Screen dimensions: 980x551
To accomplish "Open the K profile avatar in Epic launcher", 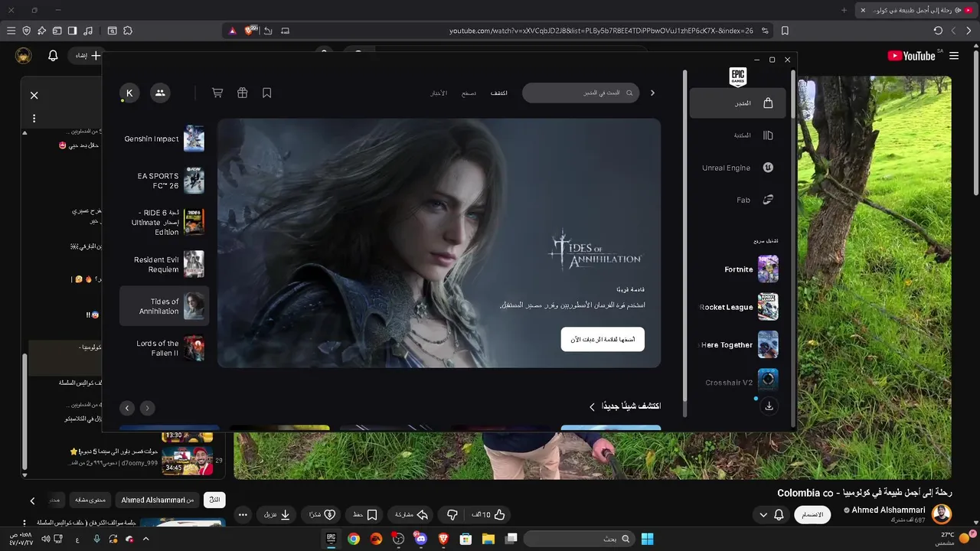I will (x=129, y=93).
